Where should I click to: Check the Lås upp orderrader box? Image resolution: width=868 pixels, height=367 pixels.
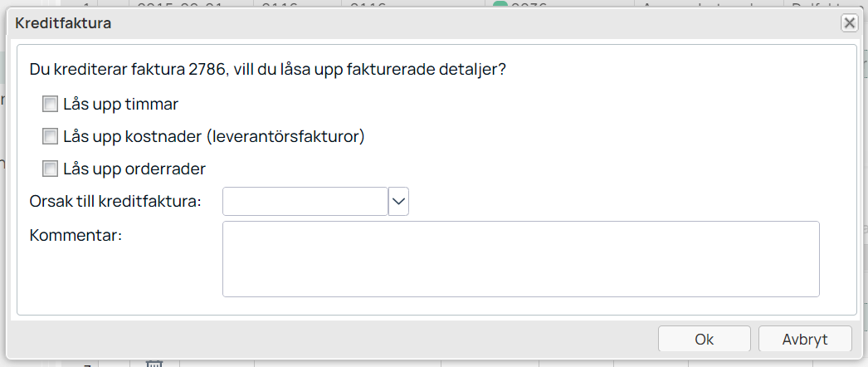click(50, 169)
